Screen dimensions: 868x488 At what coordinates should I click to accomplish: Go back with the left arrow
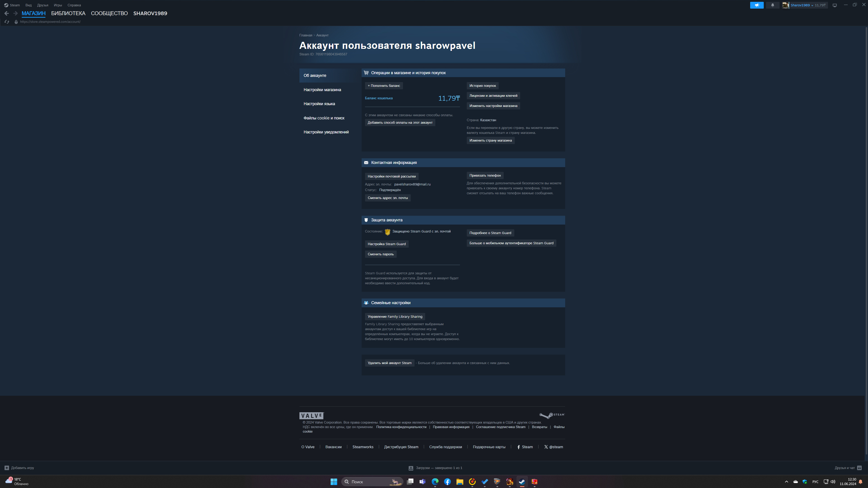click(6, 14)
